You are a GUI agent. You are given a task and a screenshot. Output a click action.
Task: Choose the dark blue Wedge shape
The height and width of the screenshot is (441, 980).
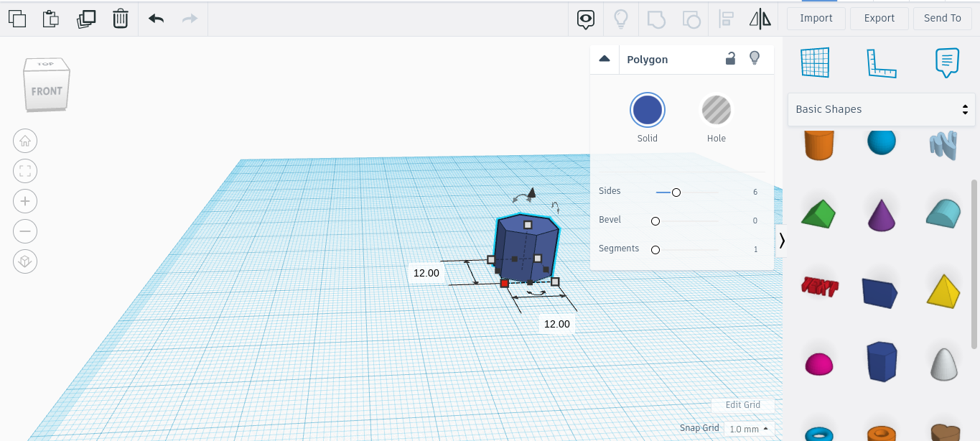882,292
